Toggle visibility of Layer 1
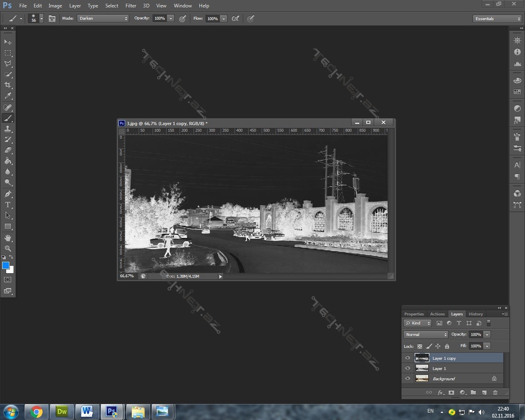 [408, 368]
